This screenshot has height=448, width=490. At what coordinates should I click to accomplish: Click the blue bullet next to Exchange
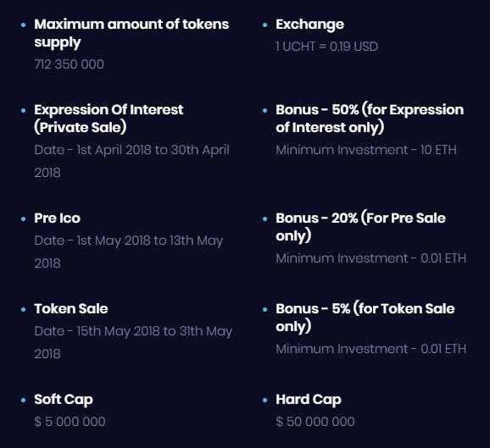265,25
